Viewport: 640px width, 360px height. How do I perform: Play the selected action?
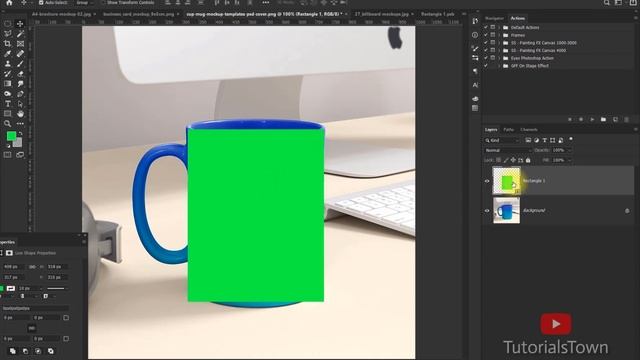[x=592, y=120]
